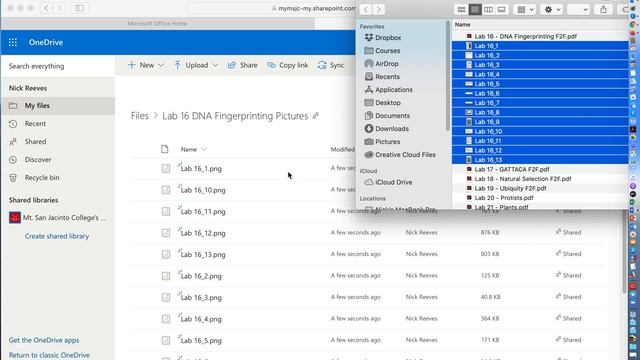Screen dimensions: 640x360
Task: Open the Upload dropdown
Action: pyautogui.click(x=196, y=65)
